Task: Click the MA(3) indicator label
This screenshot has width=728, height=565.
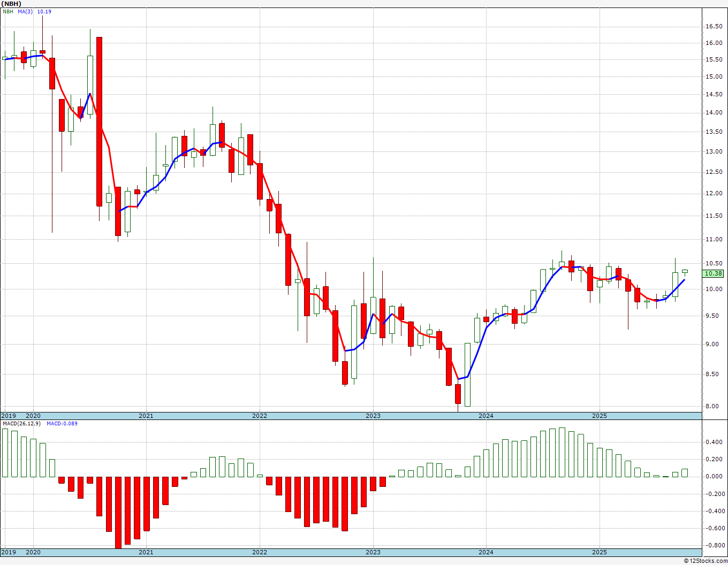Action: 26,11
